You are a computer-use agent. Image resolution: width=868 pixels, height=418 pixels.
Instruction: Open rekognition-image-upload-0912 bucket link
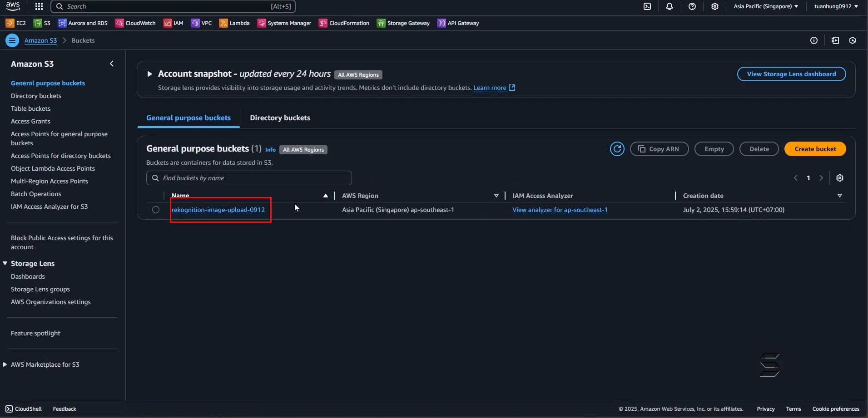(218, 210)
